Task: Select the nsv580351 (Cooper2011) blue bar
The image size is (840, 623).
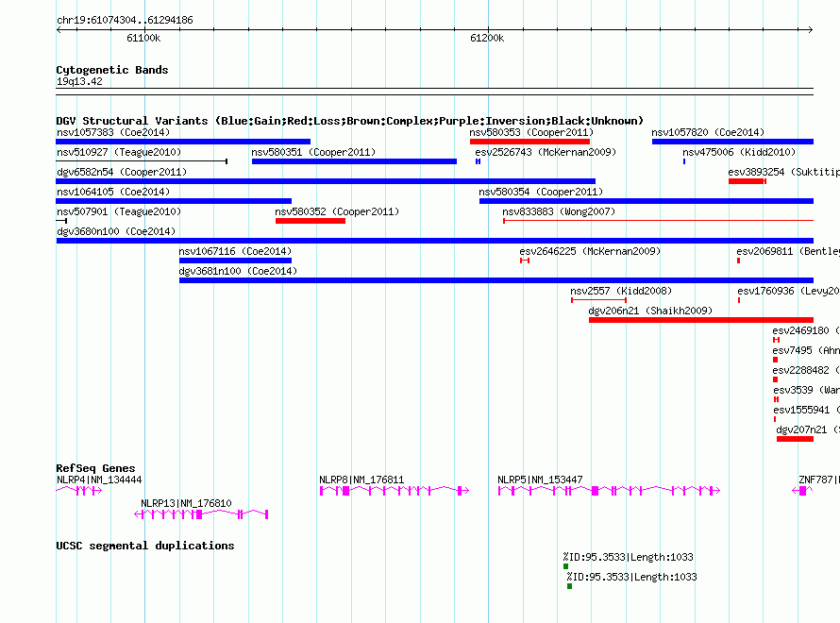Action: pyautogui.click(x=354, y=161)
